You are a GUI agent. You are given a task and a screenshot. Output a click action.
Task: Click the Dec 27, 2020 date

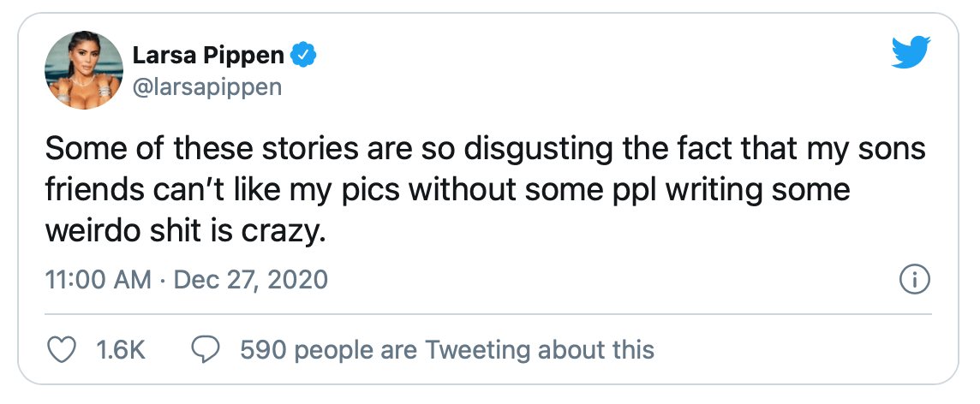(251, 279)
